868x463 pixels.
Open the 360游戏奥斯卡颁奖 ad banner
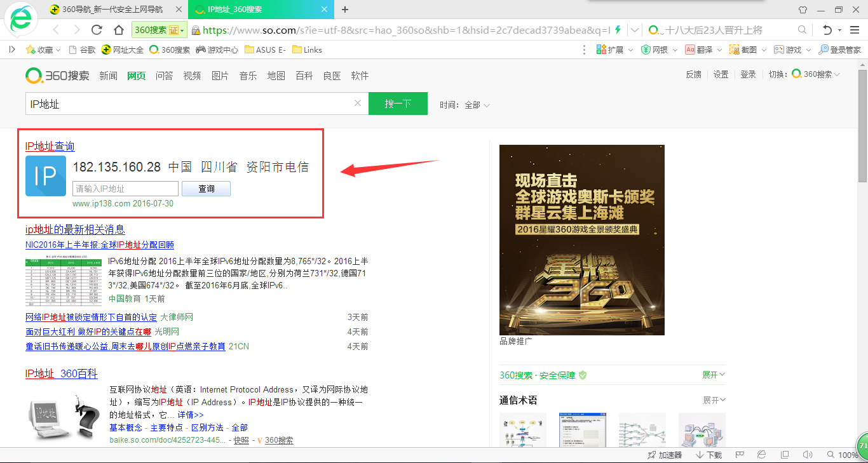coord(582,240)
